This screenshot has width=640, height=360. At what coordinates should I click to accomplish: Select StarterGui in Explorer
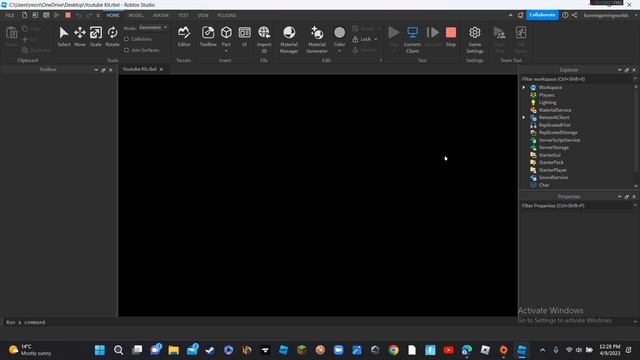(x=549, y=155)
